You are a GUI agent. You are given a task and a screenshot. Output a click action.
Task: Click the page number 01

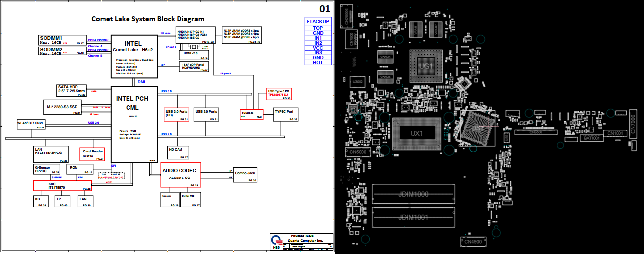[x=325, y=9]
